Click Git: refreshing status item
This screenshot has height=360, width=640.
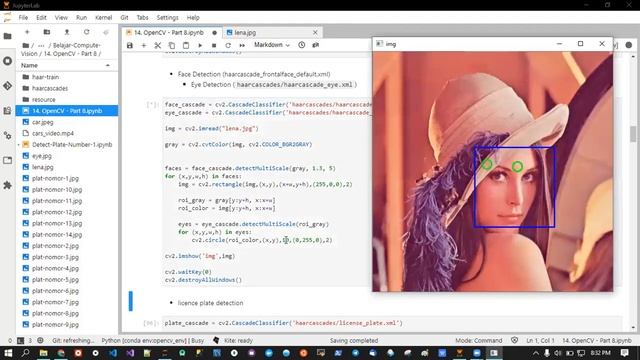click(73, 340)
